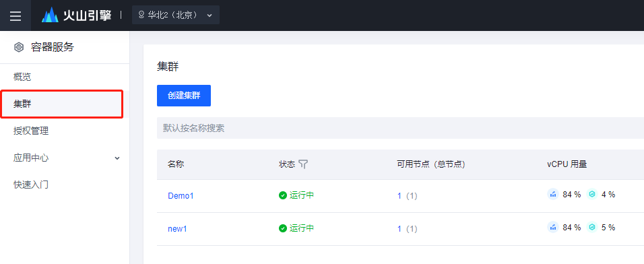Click the Volcano Engine logo
644x264 pixels.
point(76,15)
